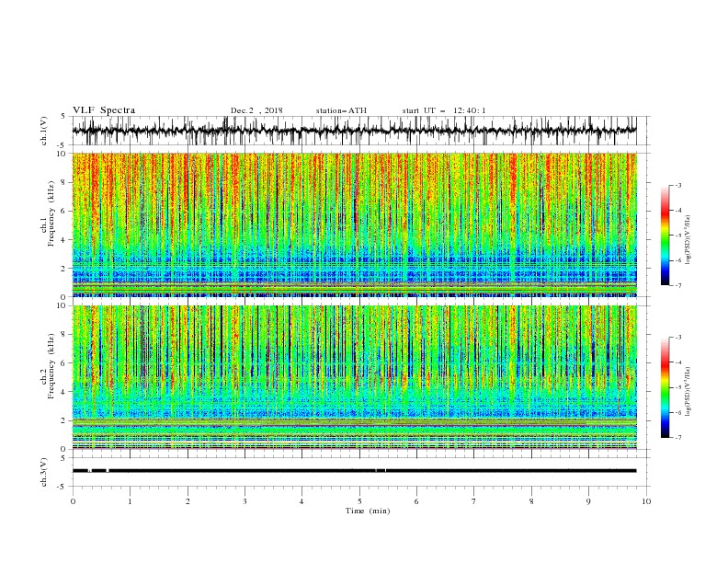Click inside the ch.2 spectrogram panel
The height and width of the screenshot is (563, 728).
click(354, 377)
